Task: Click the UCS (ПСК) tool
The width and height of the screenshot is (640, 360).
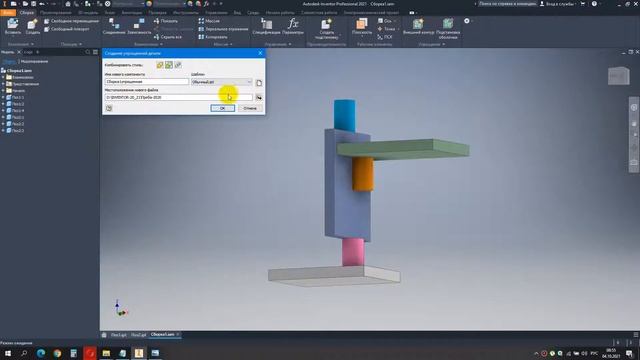Action: [385, 37]
